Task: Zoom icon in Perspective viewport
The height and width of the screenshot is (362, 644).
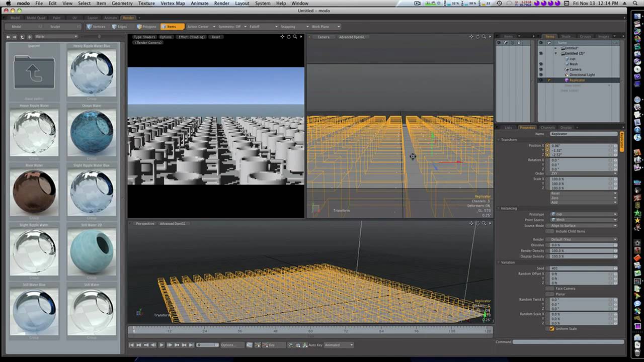Action: tap(484, 223)
